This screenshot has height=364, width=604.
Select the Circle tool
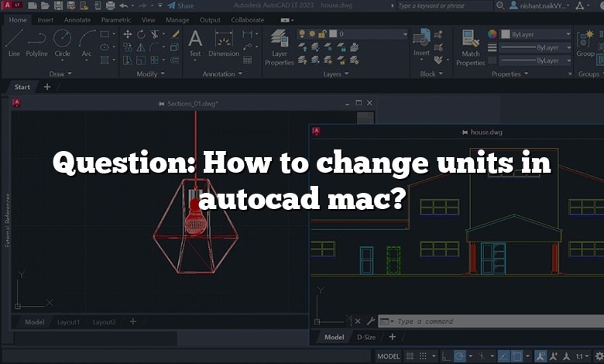click(x=62, y=43)
